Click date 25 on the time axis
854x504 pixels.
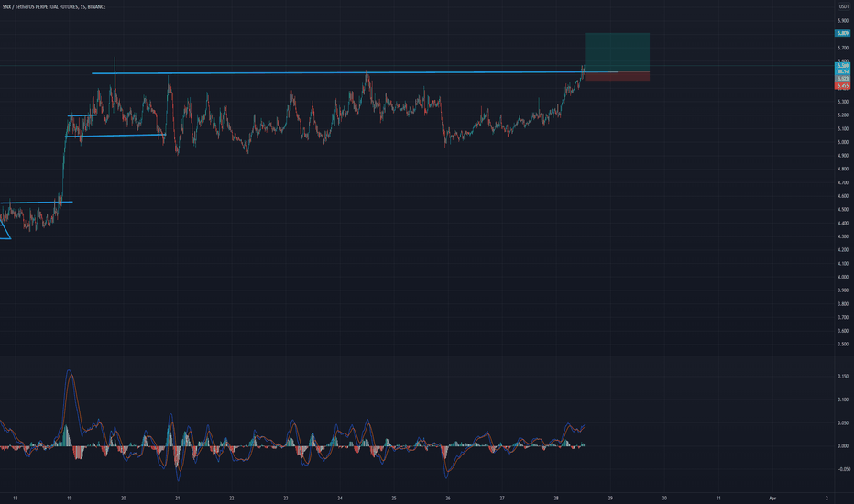point(394,498)
